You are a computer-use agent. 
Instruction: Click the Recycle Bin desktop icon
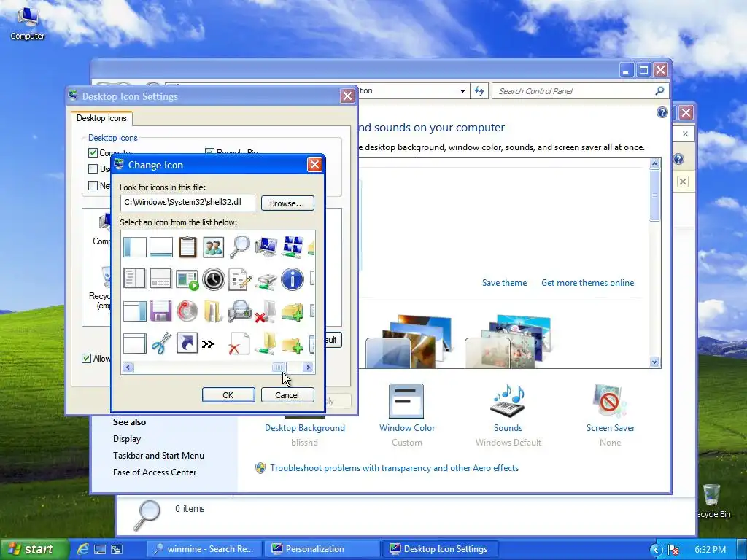[712, 501]
